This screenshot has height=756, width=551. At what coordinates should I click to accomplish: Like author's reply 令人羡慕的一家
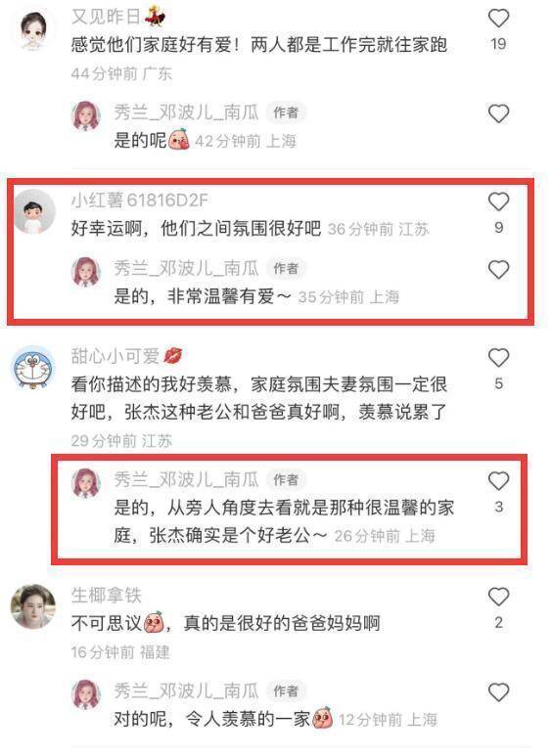tap(498, 692)
